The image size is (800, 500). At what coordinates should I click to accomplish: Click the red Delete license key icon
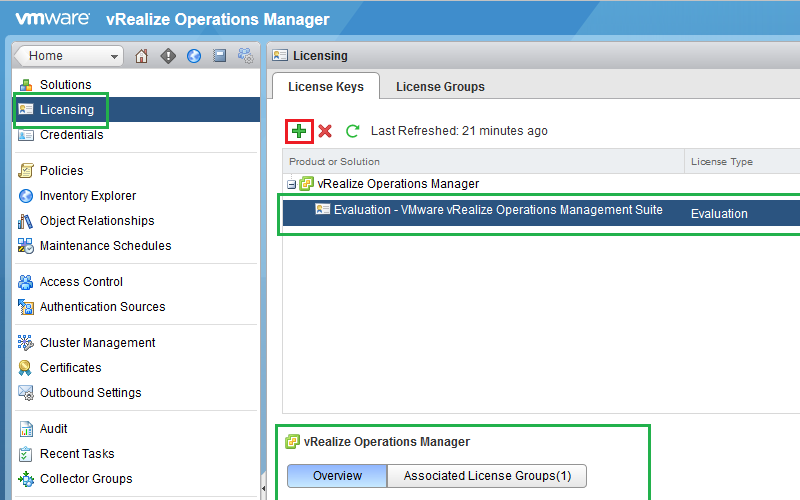[x=325, y=131]
